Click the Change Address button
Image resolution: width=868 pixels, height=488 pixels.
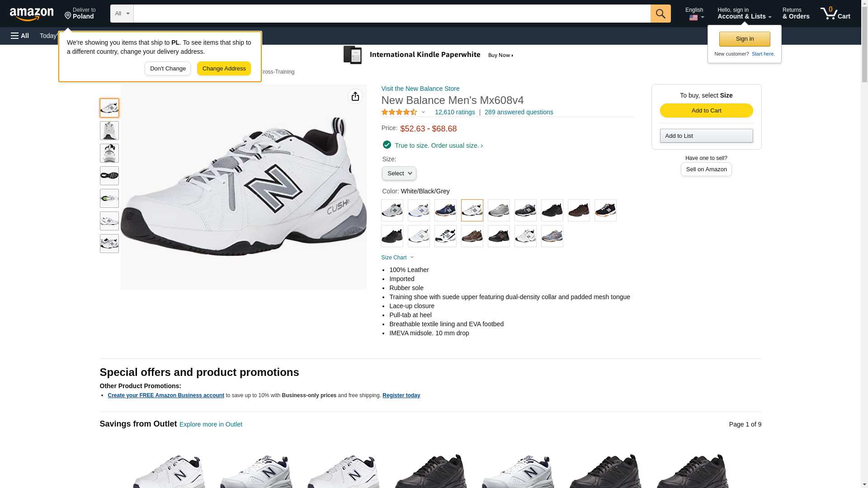(224, 69)
